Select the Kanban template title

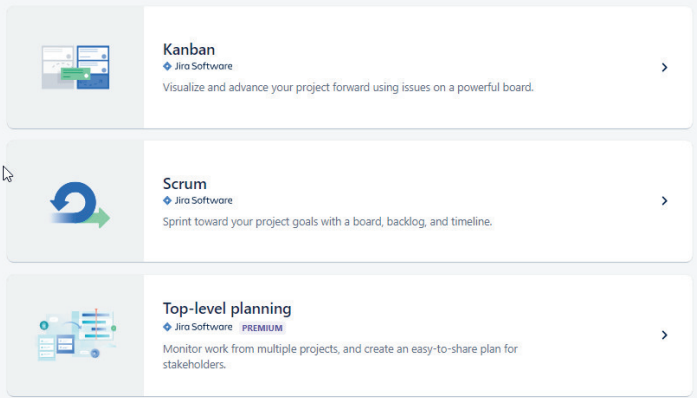[x=189, y=49]
